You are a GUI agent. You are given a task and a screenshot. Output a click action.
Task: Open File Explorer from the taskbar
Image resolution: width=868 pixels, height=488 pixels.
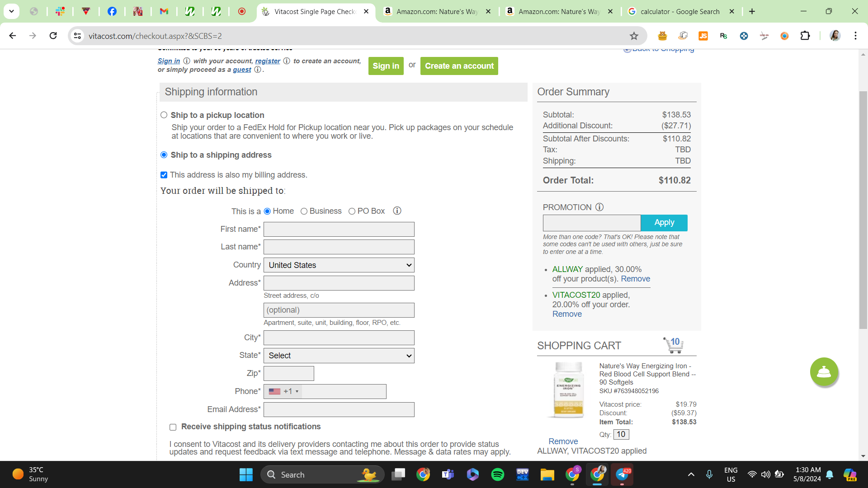pyautogui.click(x=547, y=474)
